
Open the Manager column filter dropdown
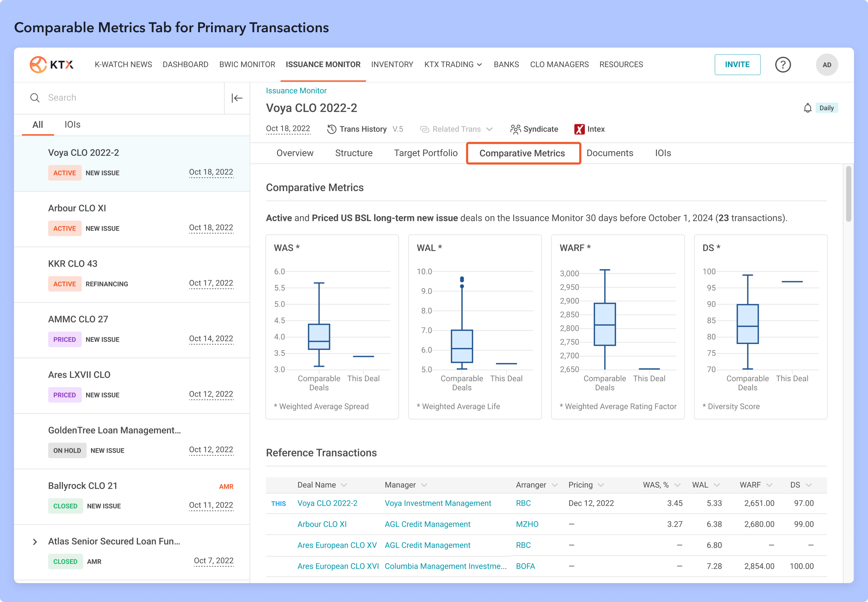[x=424, y=485]
